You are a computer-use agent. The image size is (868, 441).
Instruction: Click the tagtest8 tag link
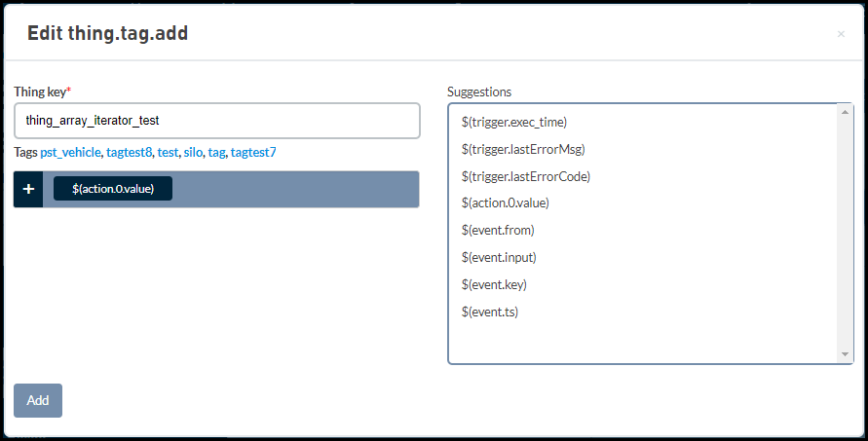pyautogui.click(x=129, y=152)
